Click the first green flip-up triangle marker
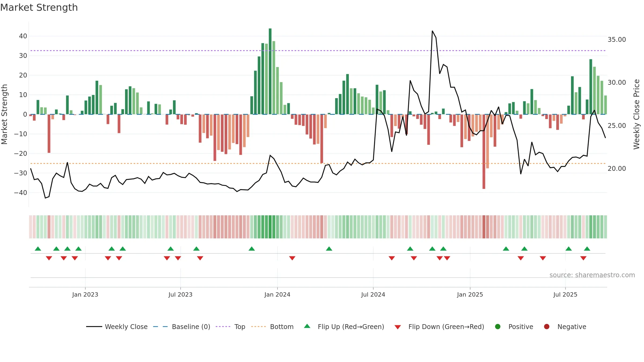644x362 pixels. tap(38, 249)
